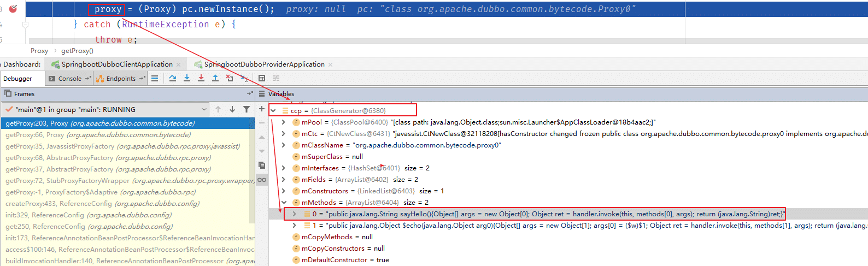Click the Step Into icon
The height and width of the screenshot is (266, 868).
tap(187, 78)
